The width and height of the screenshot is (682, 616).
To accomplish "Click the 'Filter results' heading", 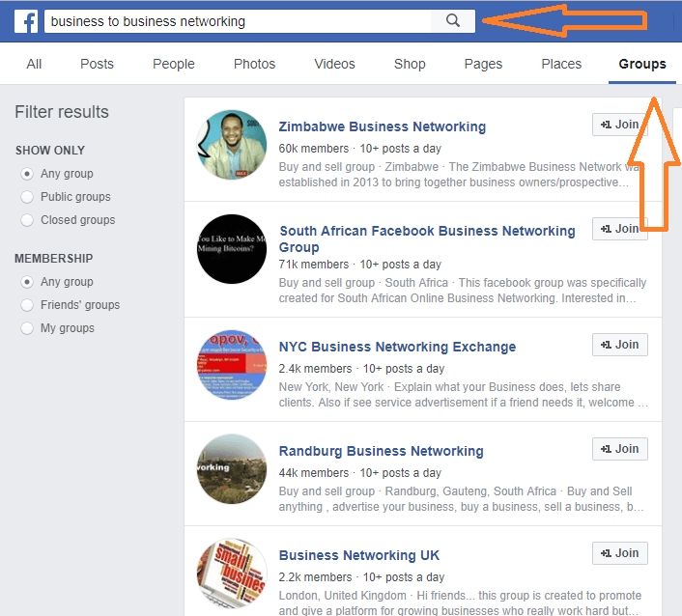I will [x=62, y=112].
